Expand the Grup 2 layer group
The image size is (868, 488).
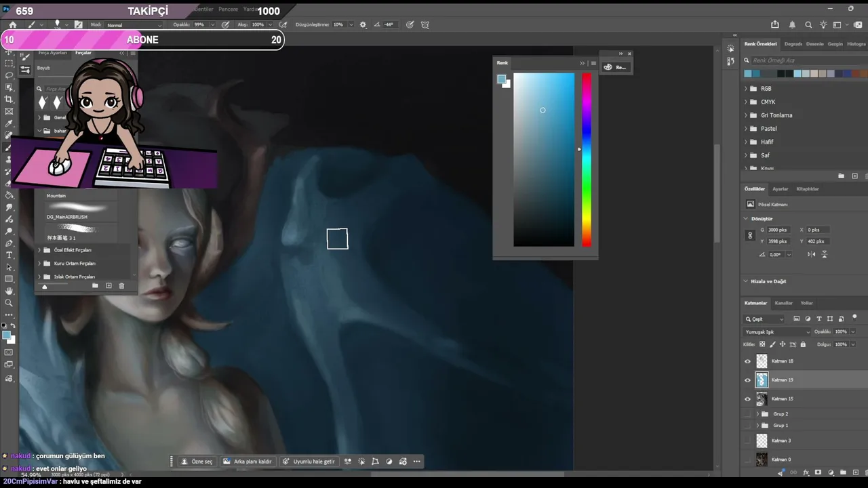pos(757,414)
